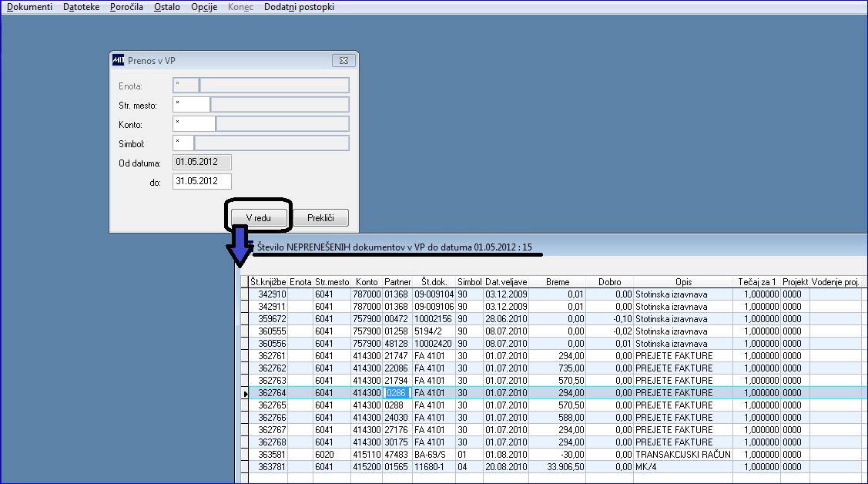The image size is (868, 484).
Task: Open the Opcije menu
Action: pyautogui.click(x=203, y=7)
